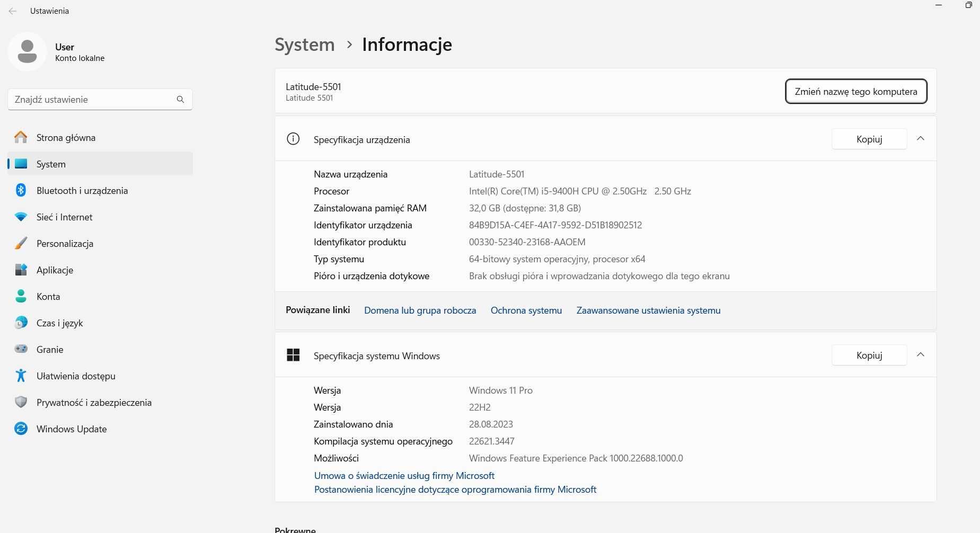Viewport: 980px width, 533px height.
Task: Open the User account avatar icon
Action: point(27,51)
